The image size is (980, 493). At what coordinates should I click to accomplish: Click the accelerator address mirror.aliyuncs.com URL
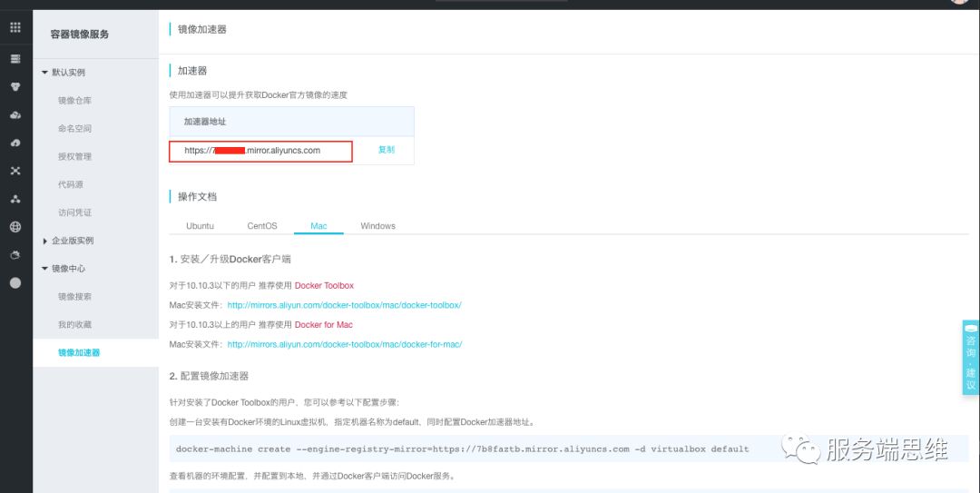coord(252,151)
